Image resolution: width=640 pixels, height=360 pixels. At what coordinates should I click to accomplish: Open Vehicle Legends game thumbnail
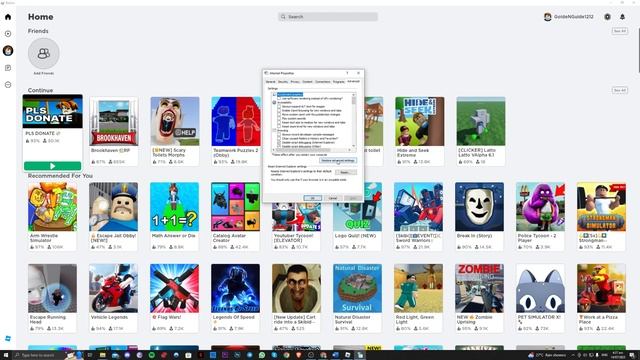[113, 288]
